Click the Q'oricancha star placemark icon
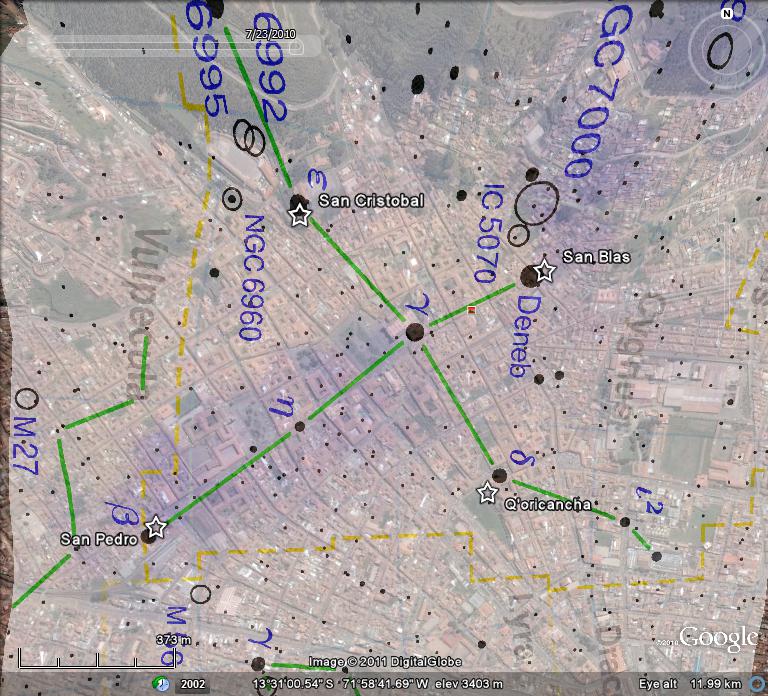Viewport: 768px width, 696px height. (487, 493)
